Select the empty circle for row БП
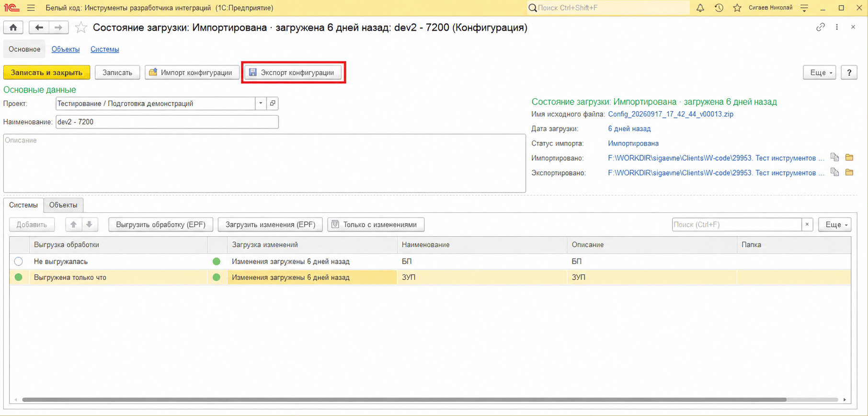Image resolution: width=868 pixels, height=416 pixels. click(18, 261)
